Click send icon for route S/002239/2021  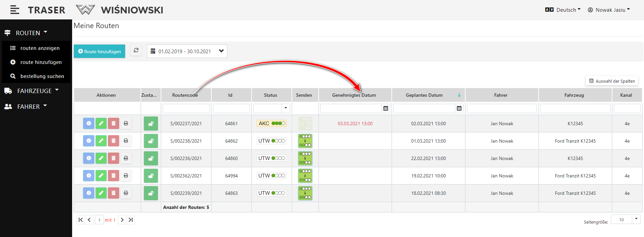pyautogui.click(x=305, y=193)
